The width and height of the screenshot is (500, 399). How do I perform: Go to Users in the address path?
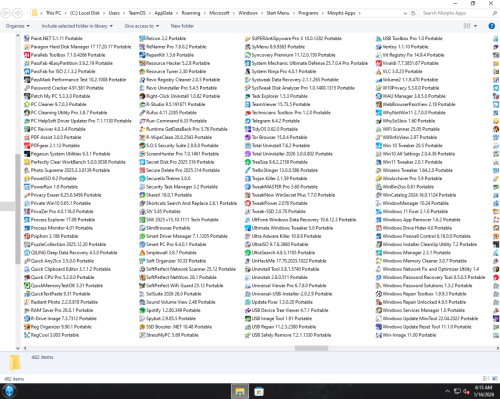pyautogui.click(x=114, y=13)
